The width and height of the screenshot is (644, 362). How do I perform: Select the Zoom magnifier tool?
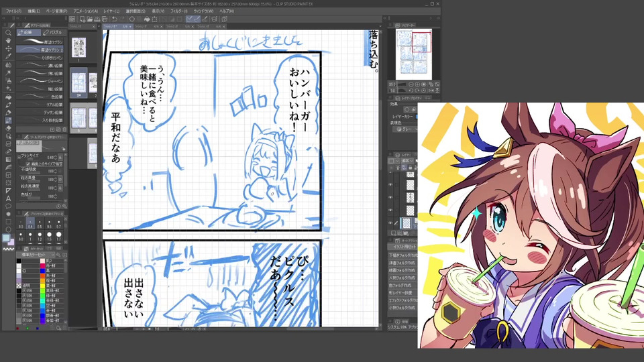pyautogui.click(x=8, y=33)
